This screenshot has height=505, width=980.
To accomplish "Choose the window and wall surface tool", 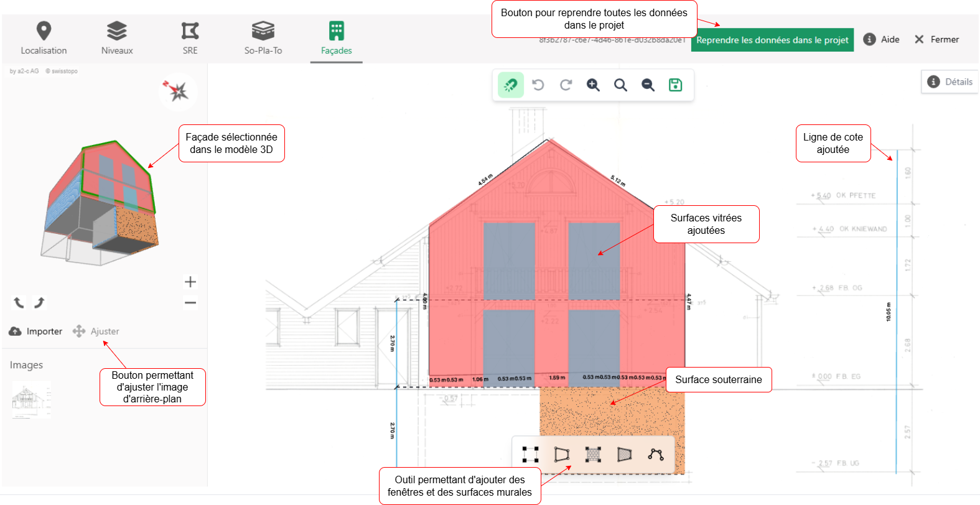I will coord(562,455).
